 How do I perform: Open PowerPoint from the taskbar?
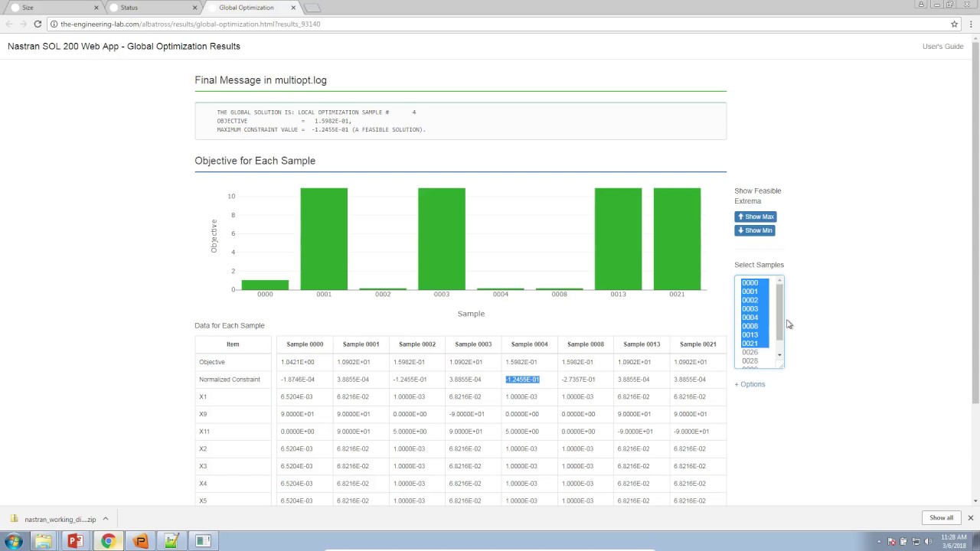point(75,541)
